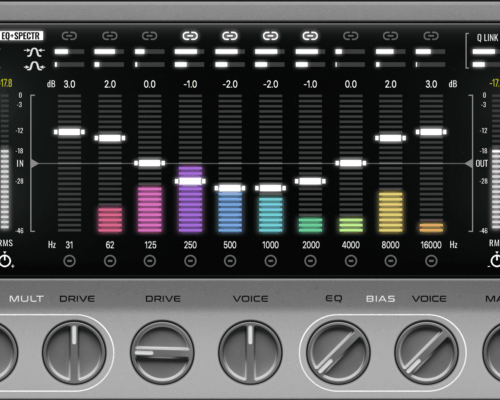This screenshot has width=500, height=400.
Task: Click the 250 Hz gain fader handle
Action: 190,181
